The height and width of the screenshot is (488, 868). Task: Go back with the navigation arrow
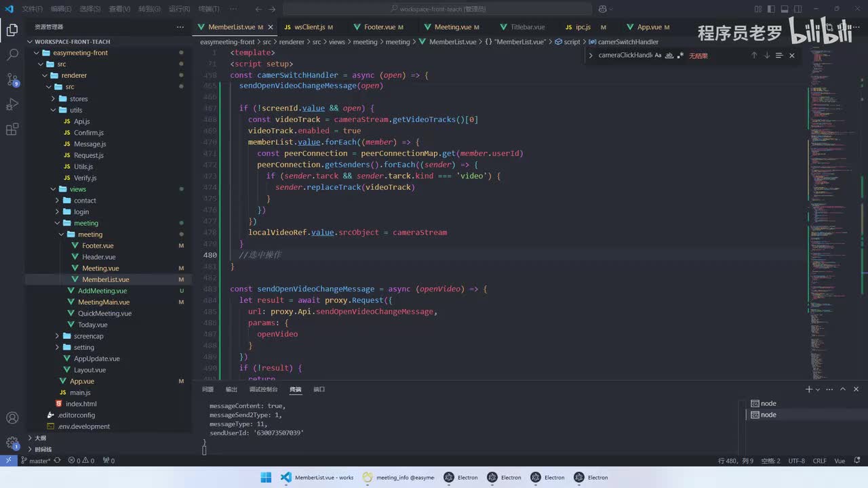click(259, 9)
